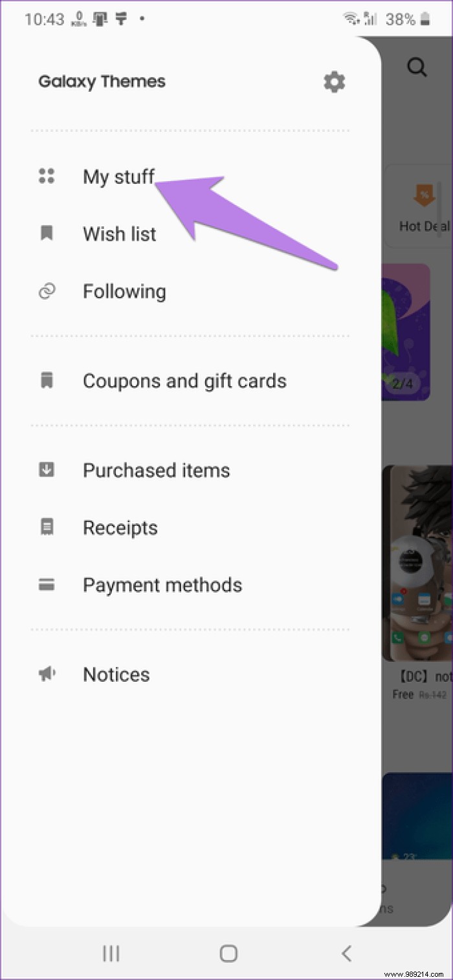Image resolution: width=453 pixels, height=980 pixels.
Task: Open the Payment methods card icon
Action: pos(46,584)
